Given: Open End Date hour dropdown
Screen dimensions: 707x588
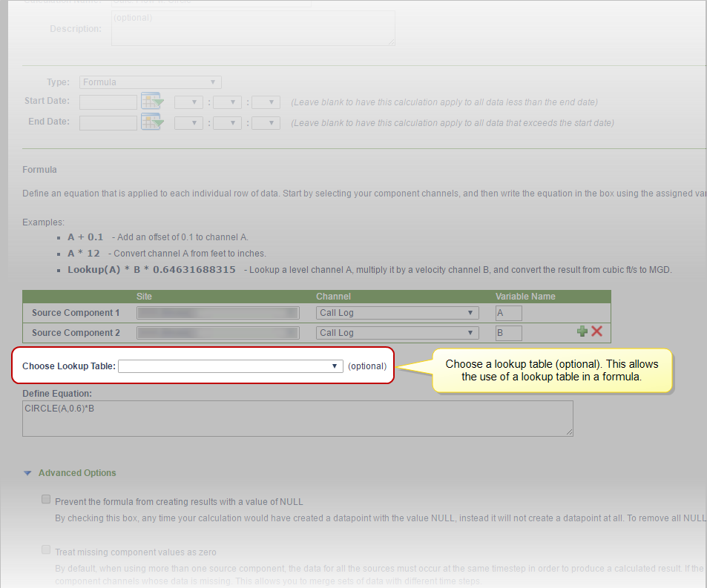Looking at the screenshot, I should pos(188,123).
